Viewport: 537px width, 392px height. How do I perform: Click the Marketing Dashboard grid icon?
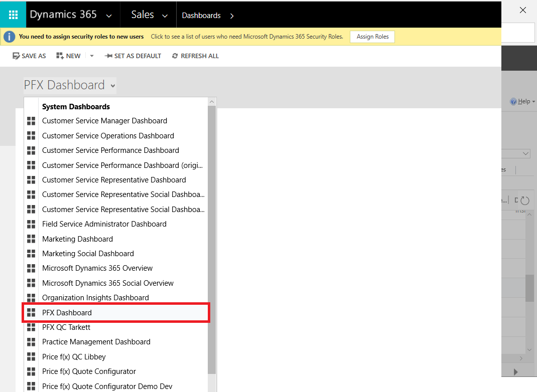click(x=31, y=239)
